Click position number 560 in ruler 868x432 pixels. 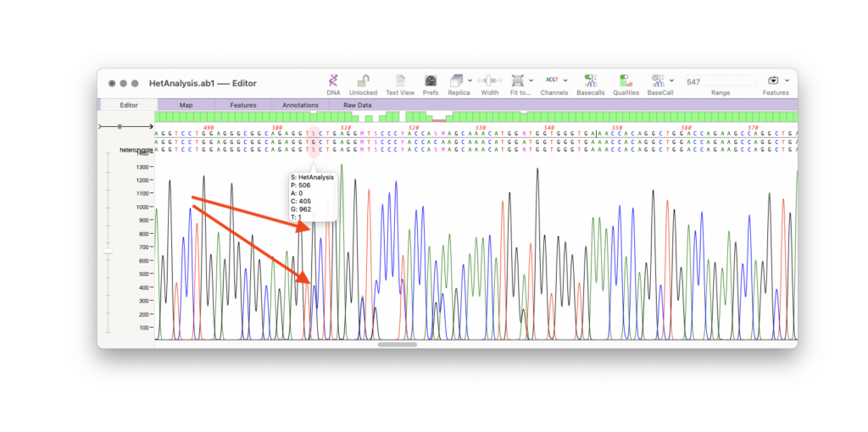point(686,128)
